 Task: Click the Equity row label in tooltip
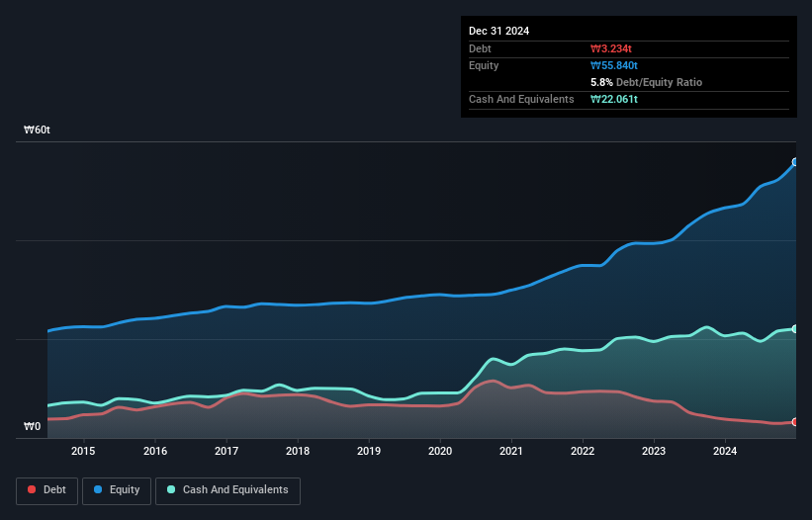click(x=484, y=65)
